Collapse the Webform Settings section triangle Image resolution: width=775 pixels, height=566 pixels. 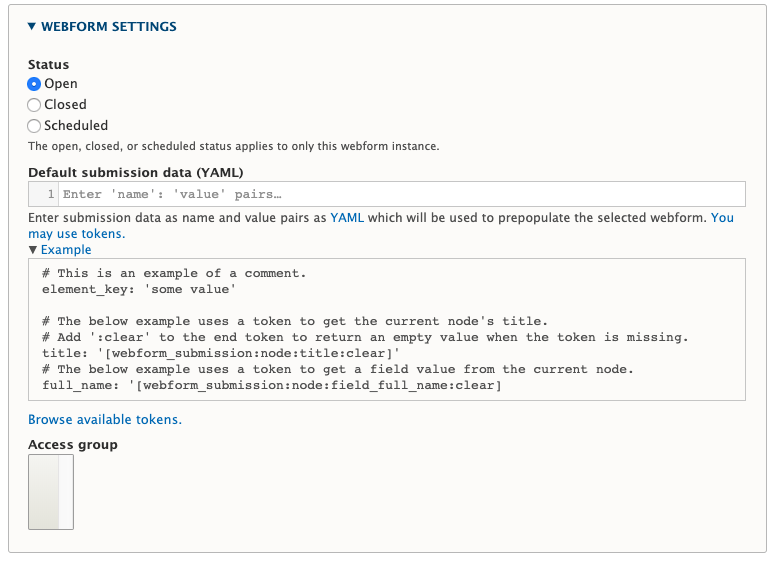(32, 26)
